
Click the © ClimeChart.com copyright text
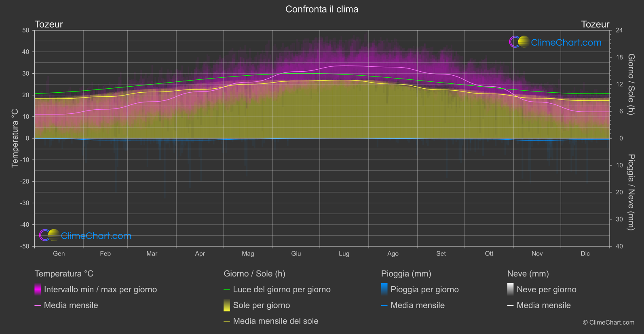pyautogui.click(x=608, y=322)
